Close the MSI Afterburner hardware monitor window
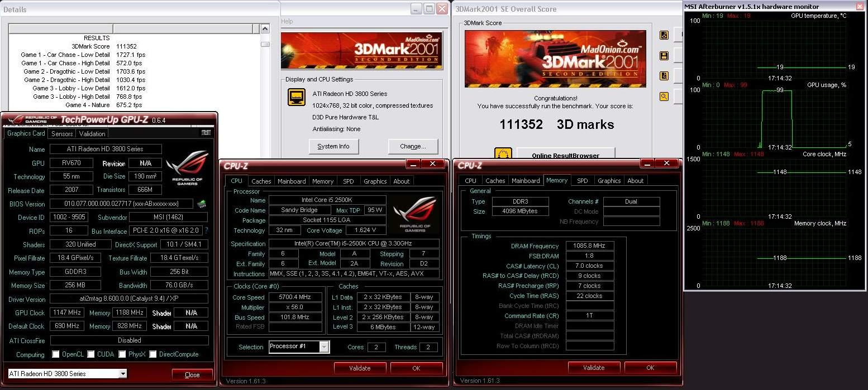The height and width of the screenshot is (390, 868). point(859,7)
